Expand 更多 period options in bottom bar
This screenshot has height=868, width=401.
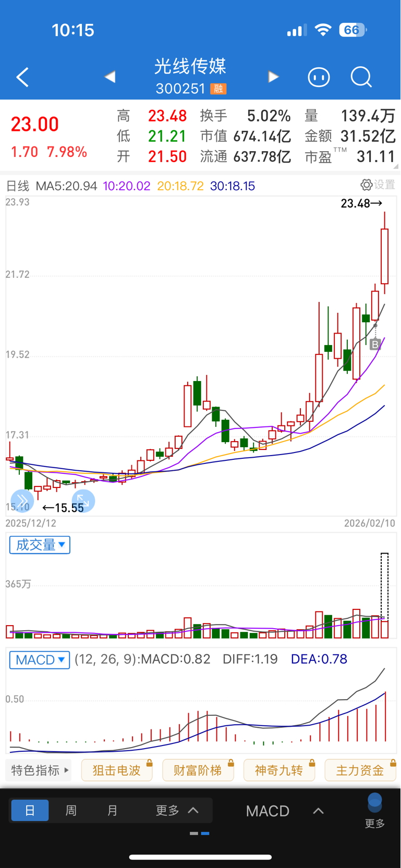pos(177,810)
